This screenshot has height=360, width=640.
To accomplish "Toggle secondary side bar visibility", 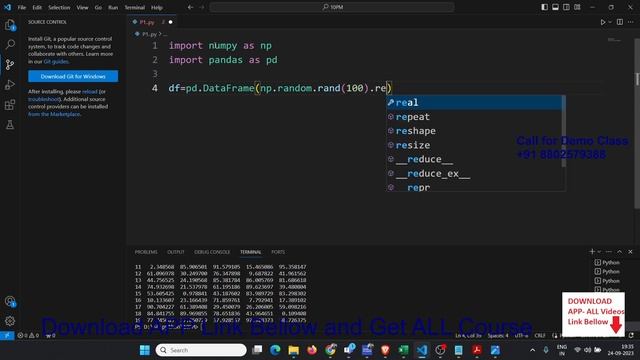I will 566,7.
